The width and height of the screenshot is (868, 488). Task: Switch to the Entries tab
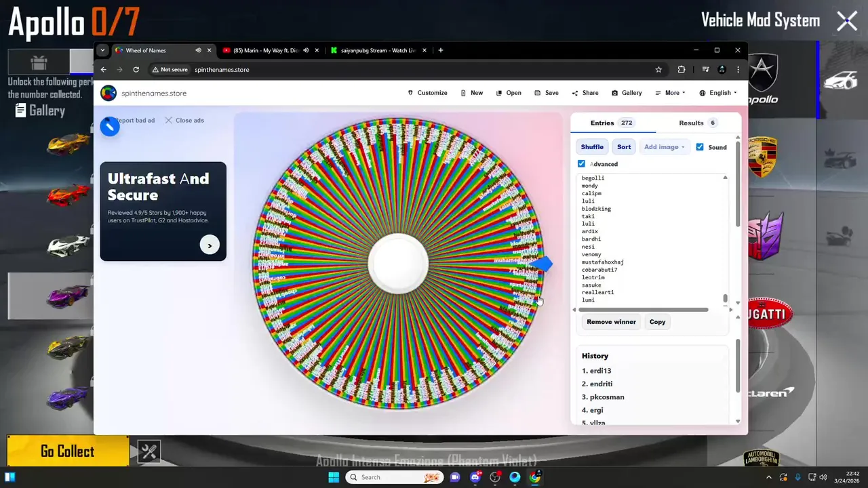tap(612, 123)
